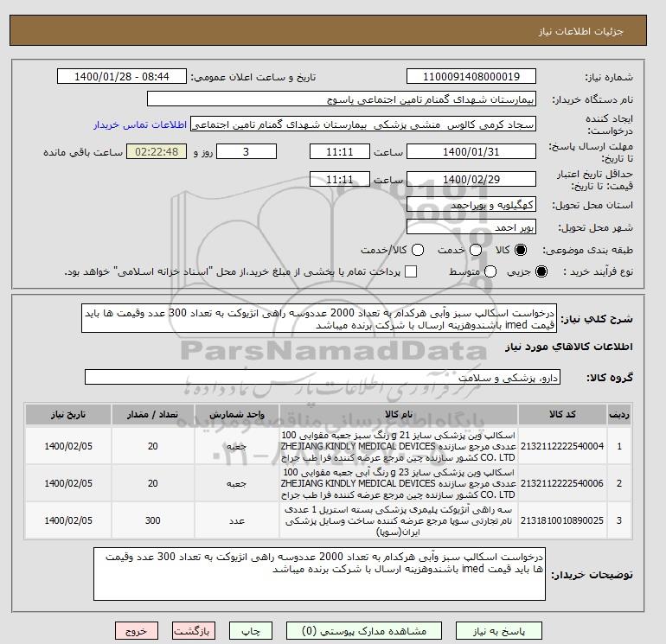Click the price validity time 11:11 field

click(340, 179)
